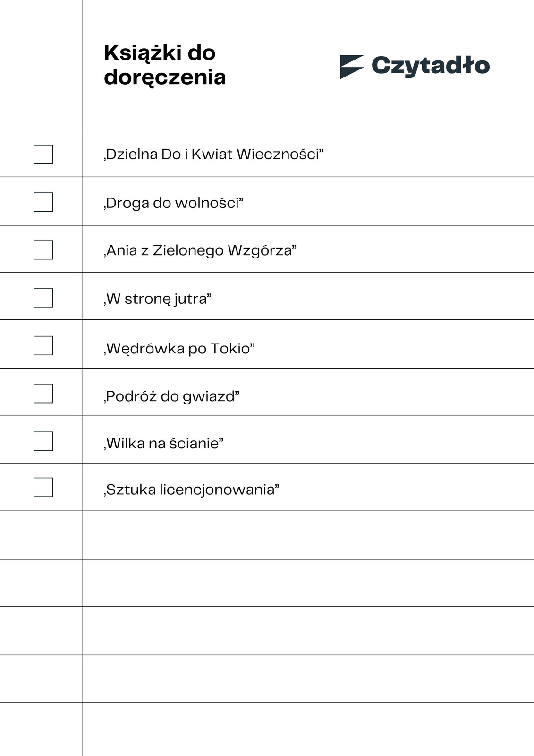The image size is (534, 756).
Task: Click the „Droga do wolności” list entry
Action: point(173,203)
